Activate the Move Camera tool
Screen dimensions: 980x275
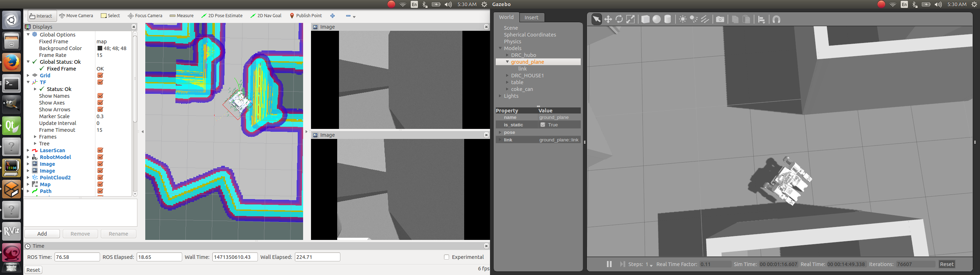(x=76, y=16)
